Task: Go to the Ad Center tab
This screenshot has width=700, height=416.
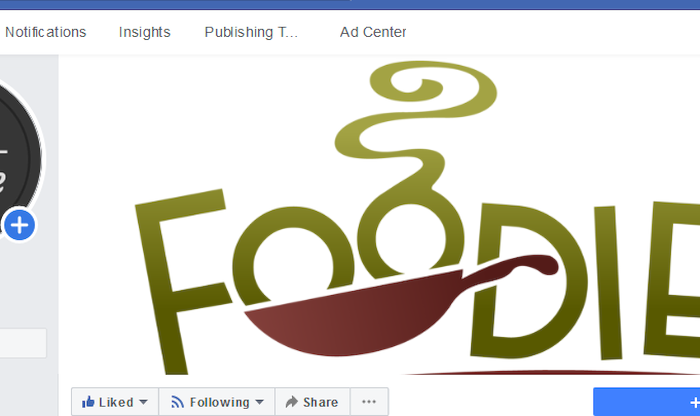Action: [x=373, y=32]
